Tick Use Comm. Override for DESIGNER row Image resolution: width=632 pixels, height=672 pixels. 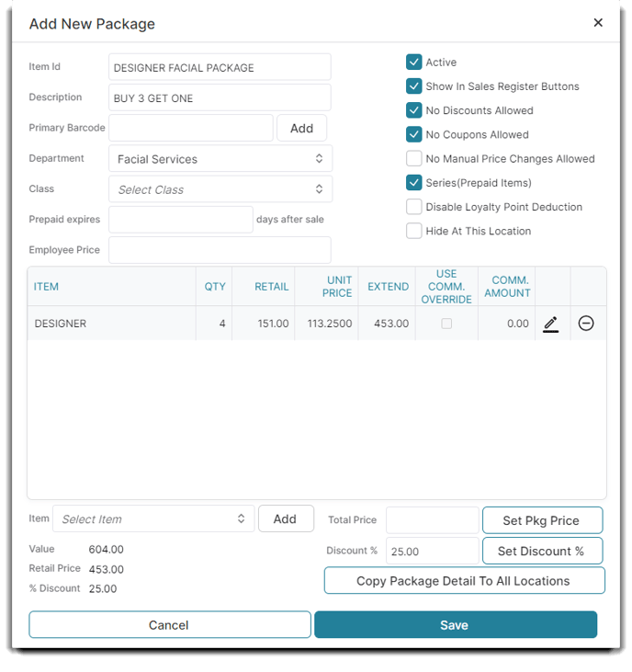tap(446, 324)
